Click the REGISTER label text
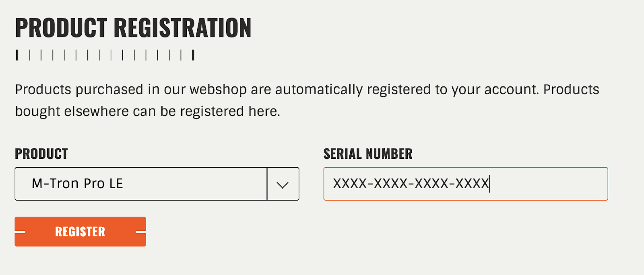The height and width of the screenshot is (275, 644). click(80, 232)
